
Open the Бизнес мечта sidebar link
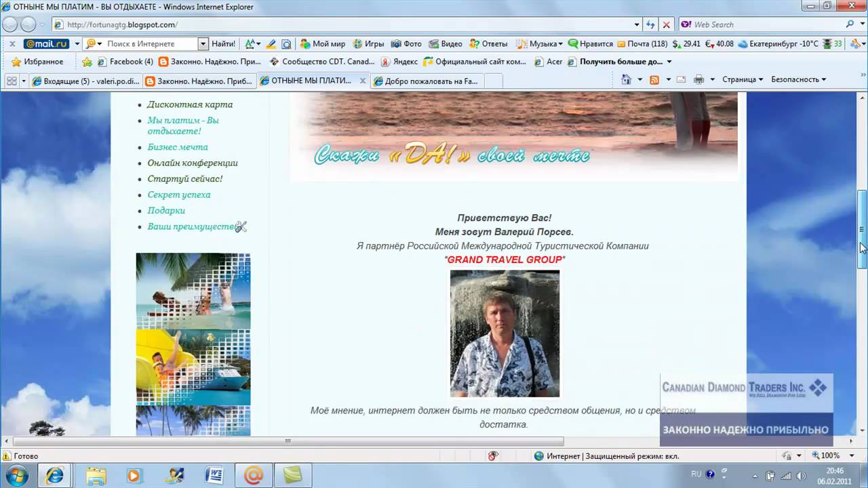point(178,147)
